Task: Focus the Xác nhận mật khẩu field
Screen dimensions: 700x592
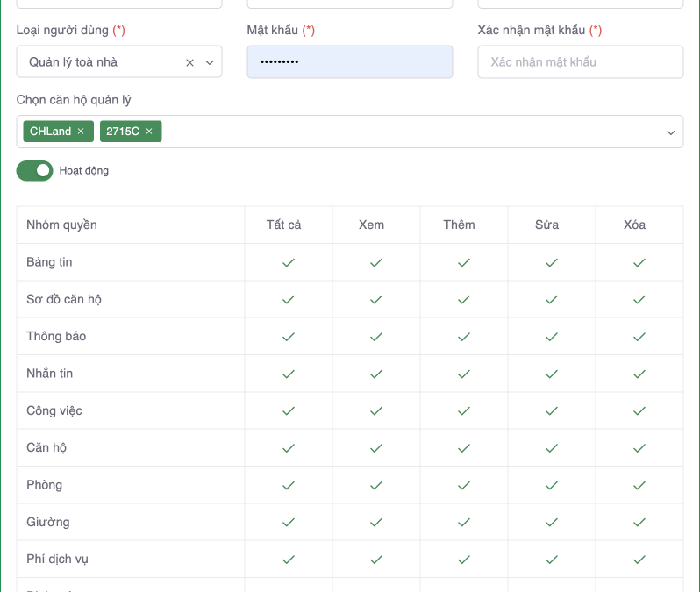Action: click(x=580, y=62)
